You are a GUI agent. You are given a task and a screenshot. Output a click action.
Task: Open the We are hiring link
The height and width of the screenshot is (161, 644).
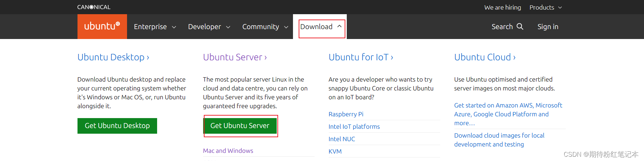click(x=502, y=7)
